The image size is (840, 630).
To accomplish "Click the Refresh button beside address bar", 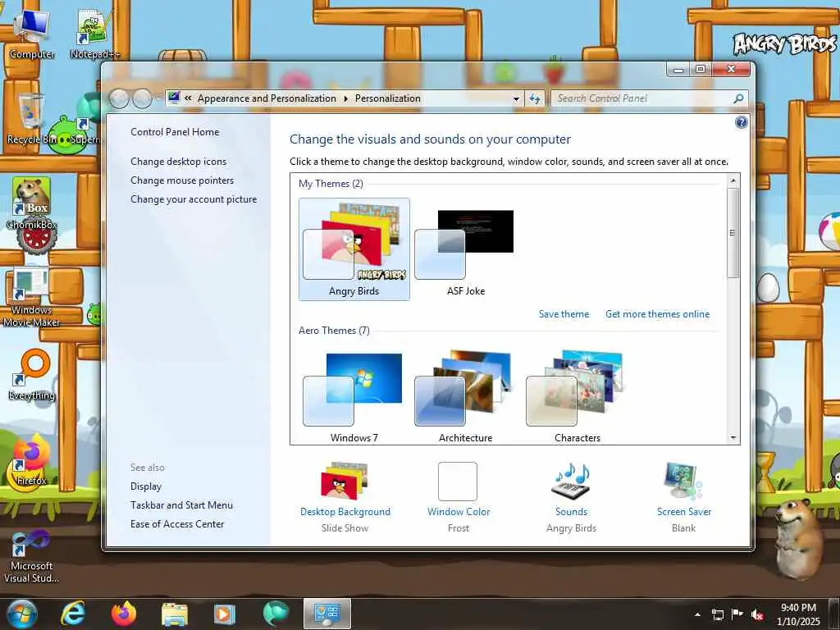I will (x=535, y=98).
